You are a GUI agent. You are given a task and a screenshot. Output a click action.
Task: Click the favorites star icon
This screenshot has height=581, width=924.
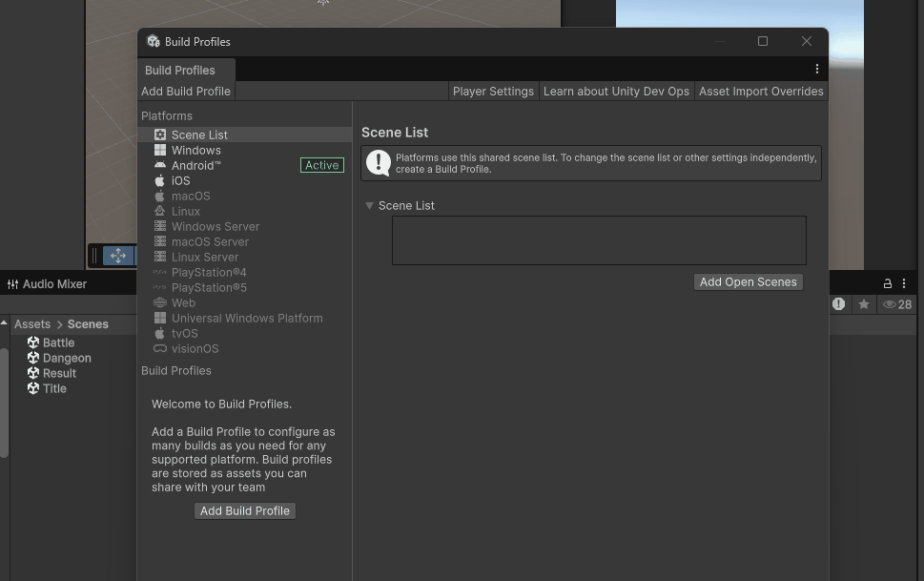click(x=864, y=304)
